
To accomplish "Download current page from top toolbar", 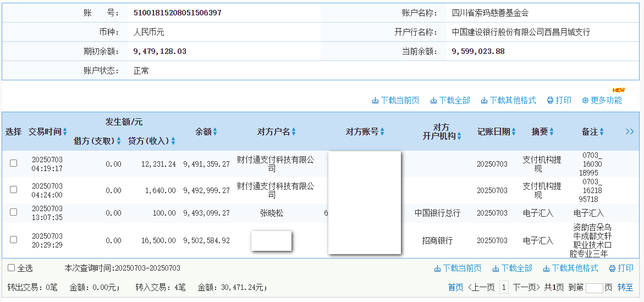I will click(396, 100).
